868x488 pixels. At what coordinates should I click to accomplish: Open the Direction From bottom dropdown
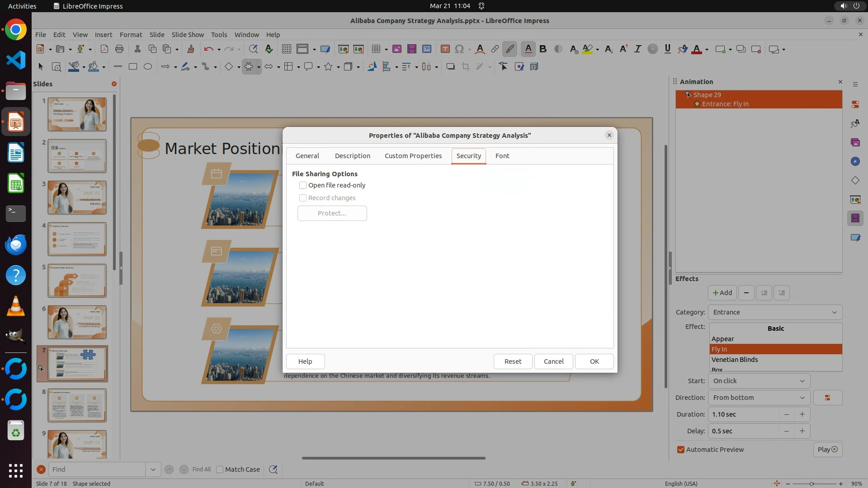coord(759,398)
